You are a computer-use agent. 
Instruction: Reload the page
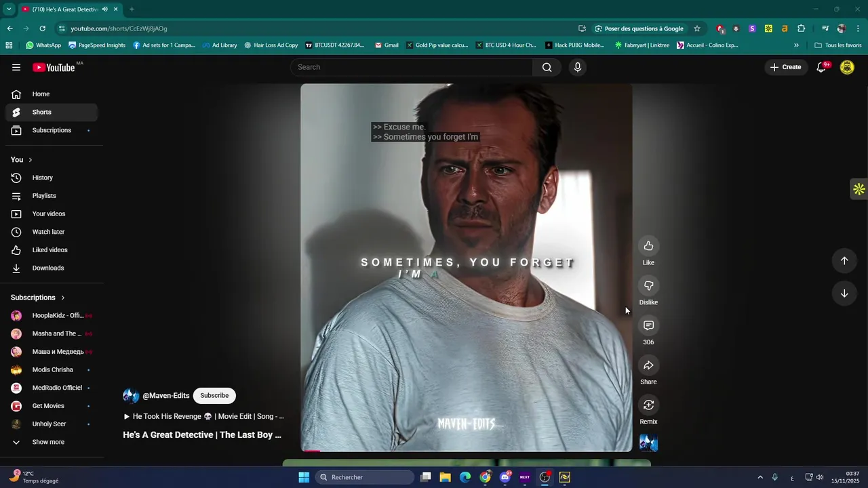42,28
